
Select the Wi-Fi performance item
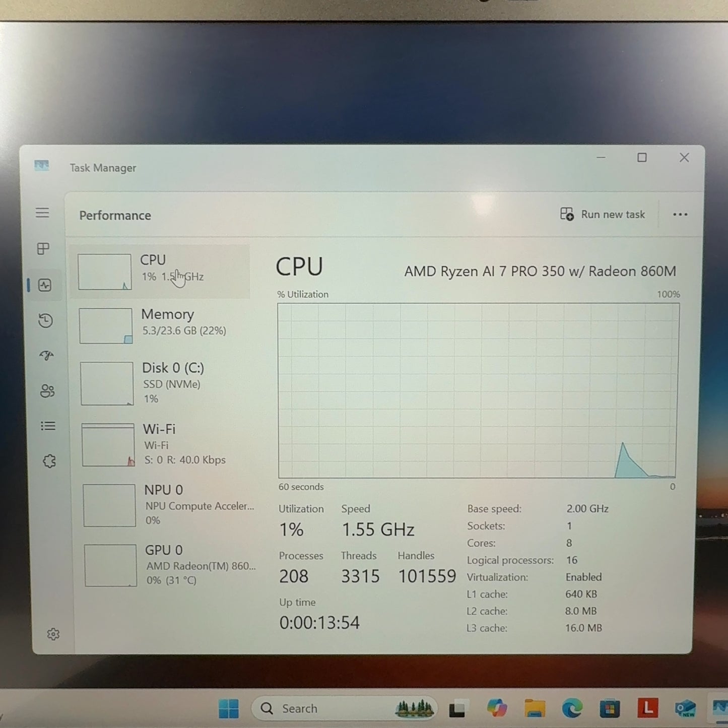tap(164, 444)
